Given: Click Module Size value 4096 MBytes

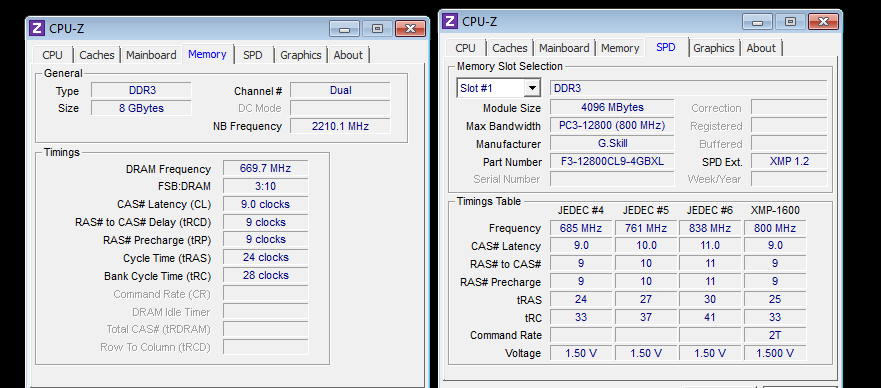Looking at the screenshot, I should click(x=612, y=107).
